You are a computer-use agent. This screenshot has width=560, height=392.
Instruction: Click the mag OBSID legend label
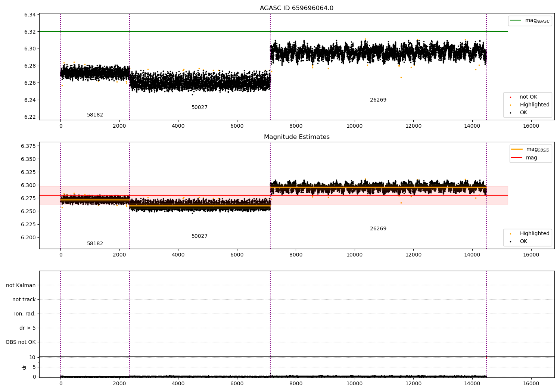pos(538,149)
